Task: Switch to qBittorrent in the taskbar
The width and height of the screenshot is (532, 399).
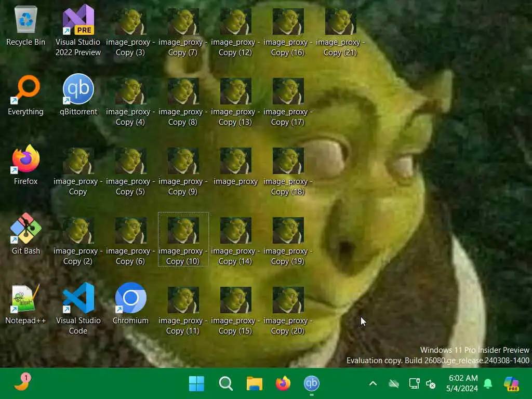Action: (312, 383)
